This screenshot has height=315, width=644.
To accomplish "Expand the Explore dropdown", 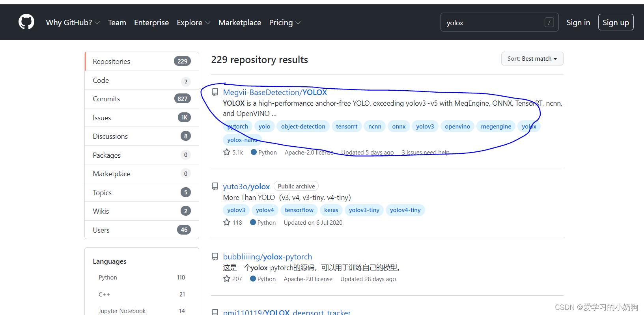I will click(x=194, y=22).
